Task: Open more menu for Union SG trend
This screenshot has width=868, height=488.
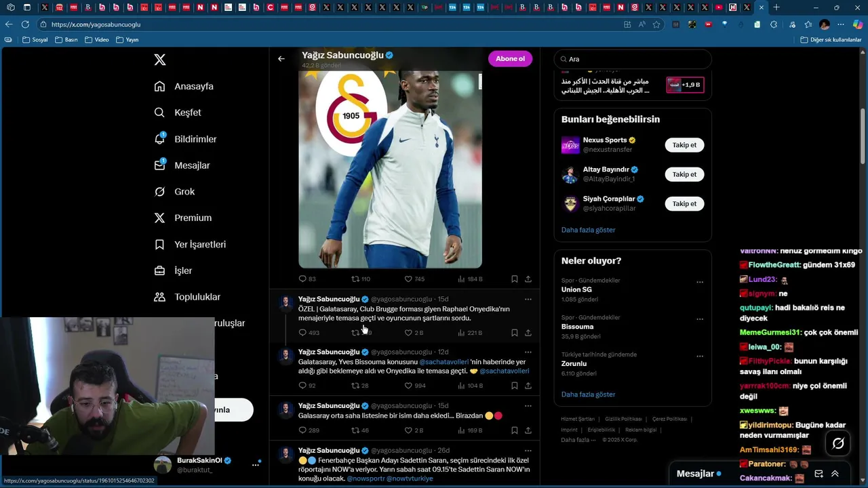Action: pyautogui.click(x=700, y=282)
